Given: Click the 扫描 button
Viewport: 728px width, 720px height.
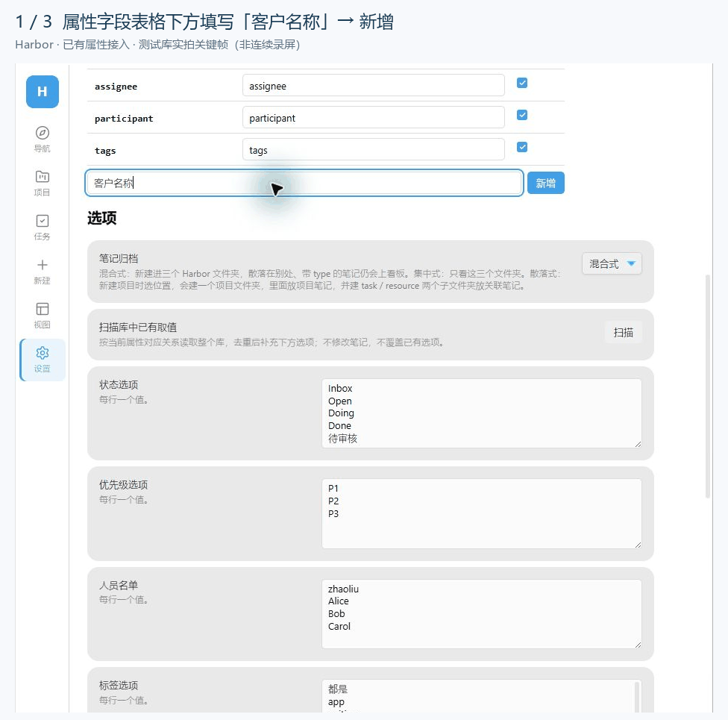Looking at the screenshot, I should pyautogui.click(x=623, y=332).
